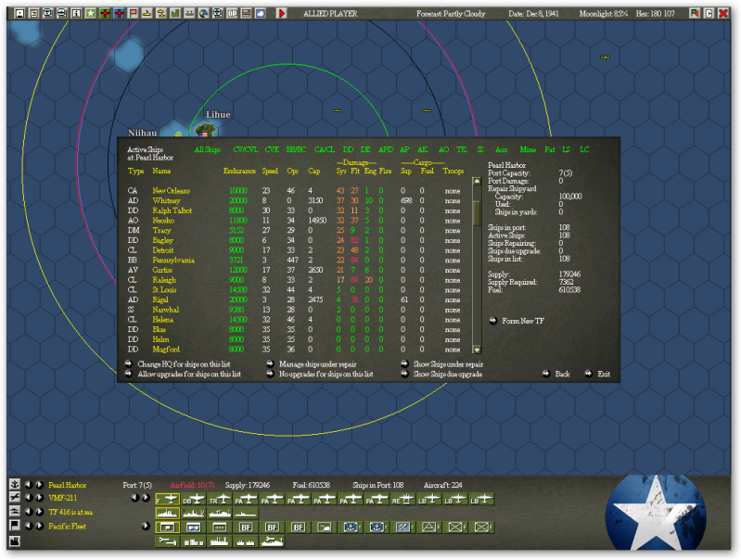Viewport: 741px width, 560px height.
Task: Click the ship icon beside TF 416
Action: [x=15, y=512]
